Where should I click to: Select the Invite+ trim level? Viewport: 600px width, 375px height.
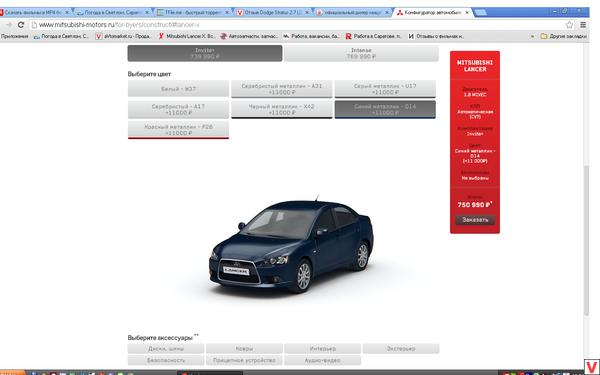point(205,53)
